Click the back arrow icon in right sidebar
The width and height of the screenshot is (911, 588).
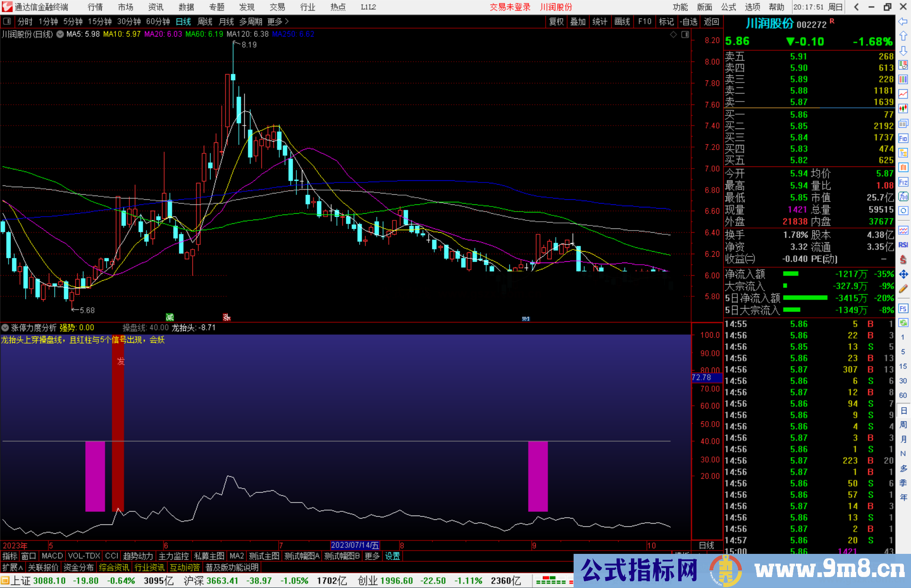tap(903, 21)
